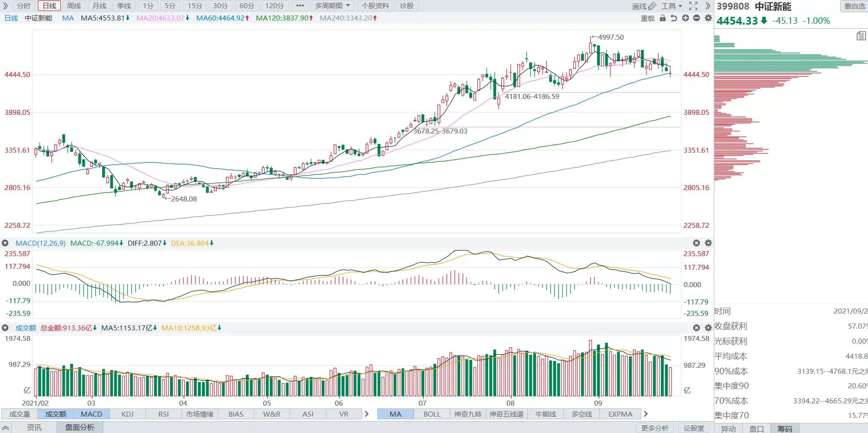Click the lock icon beside 重载
The image size is (868, 433).
pos(663,18)
